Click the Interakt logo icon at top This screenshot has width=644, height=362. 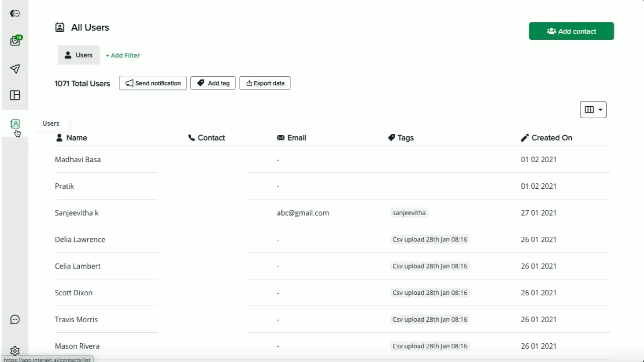click(x=15, y=14)
